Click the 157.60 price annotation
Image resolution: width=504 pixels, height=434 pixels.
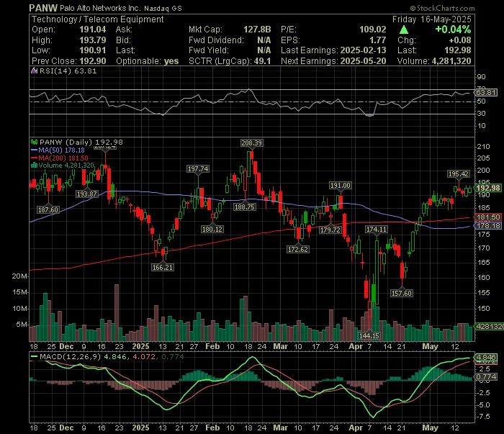pos(402,293)
